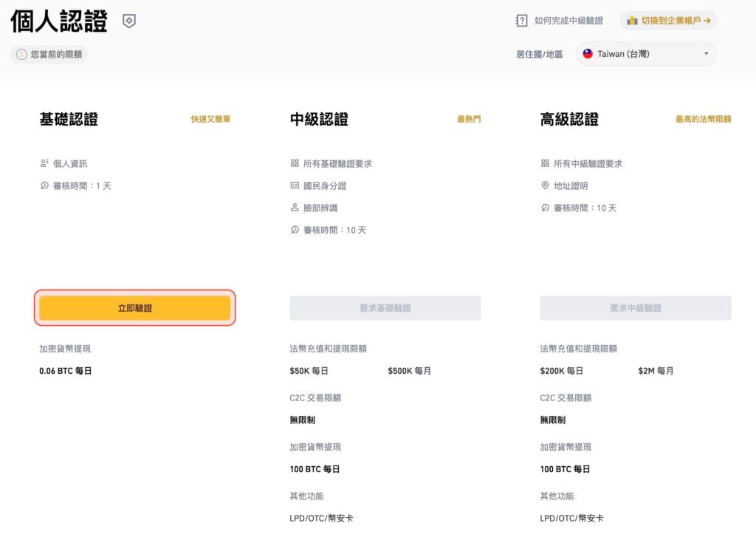This screenshot has height=540, width=756.
Task: Click the $2M 每月 limit value
Action: pyautogui.click(x=656, y=371)
